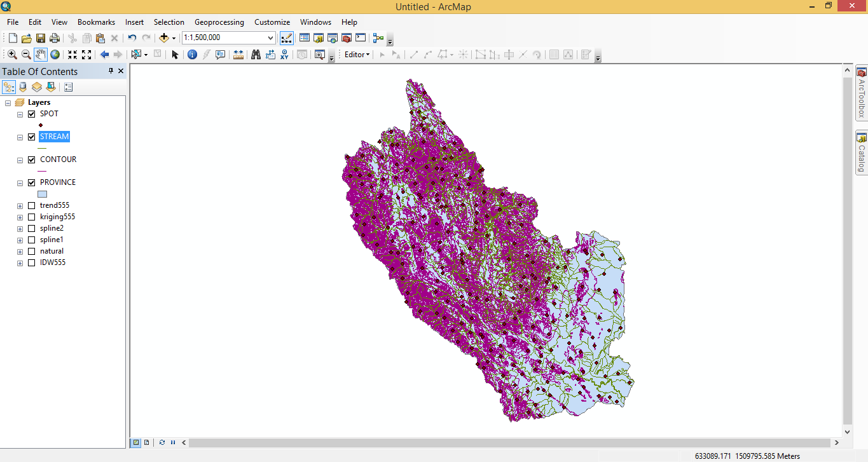Select the Go To XY tool
The height and width of the screenshot is (462, 868).
[284, 55]
